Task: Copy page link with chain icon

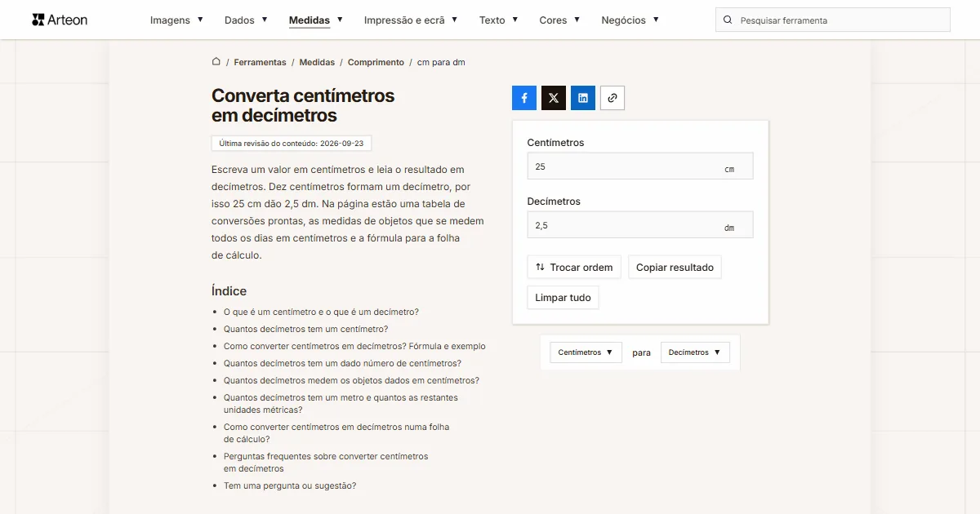Action: pyautogui.click(x=612, y=98)
